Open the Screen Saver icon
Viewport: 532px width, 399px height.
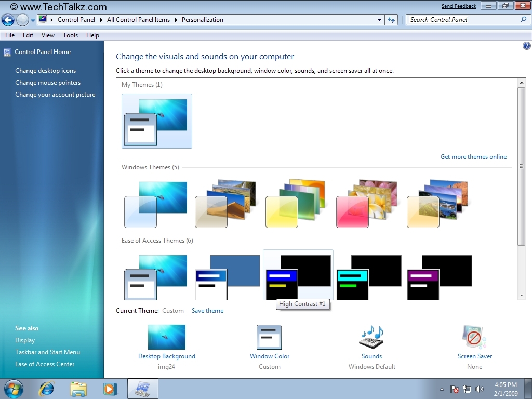point(474,337)
